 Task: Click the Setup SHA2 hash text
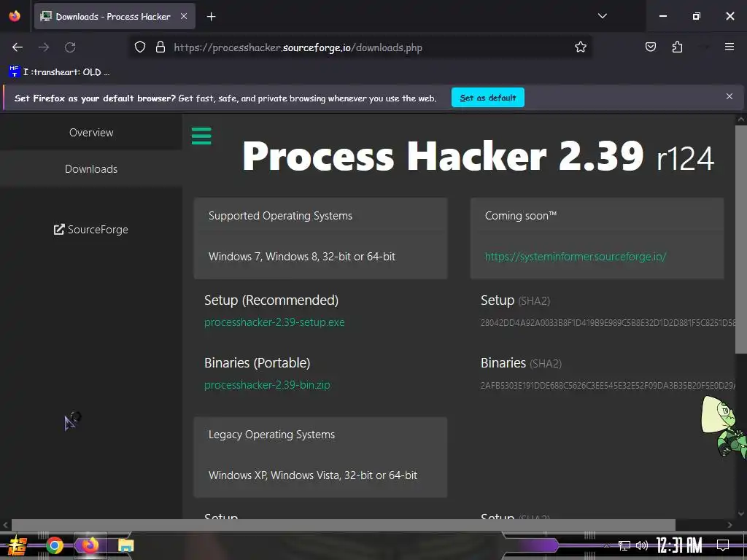(608, 323)
